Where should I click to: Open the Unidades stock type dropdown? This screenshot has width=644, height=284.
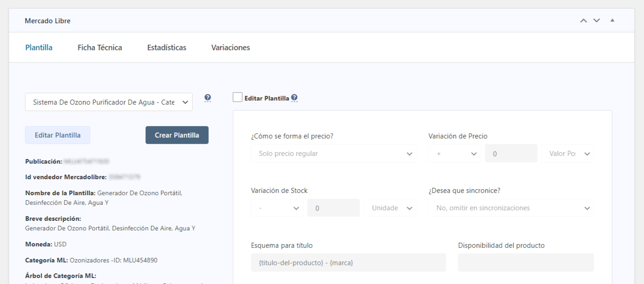pyautogui.click(x=391, y=208)
